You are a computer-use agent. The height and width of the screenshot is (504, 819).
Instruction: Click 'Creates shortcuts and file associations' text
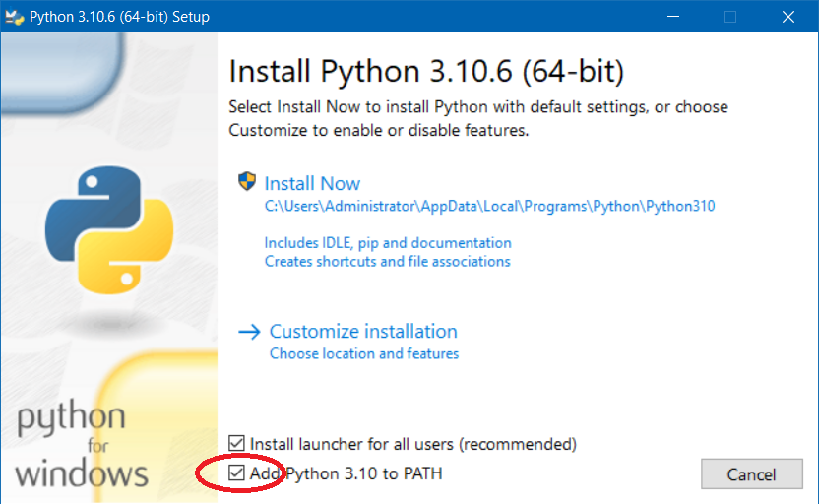pos(387,261)
